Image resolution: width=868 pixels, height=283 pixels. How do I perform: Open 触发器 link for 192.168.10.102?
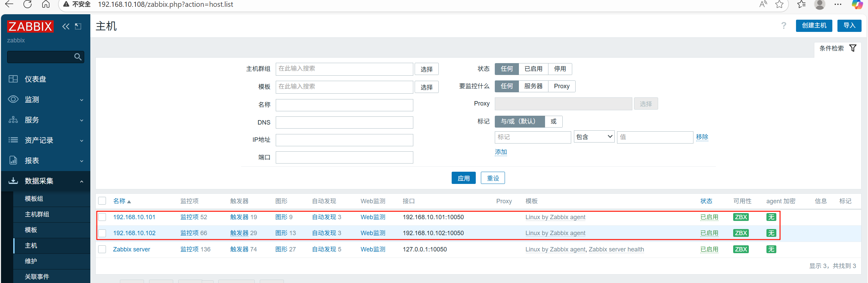(x=239, y=233)
